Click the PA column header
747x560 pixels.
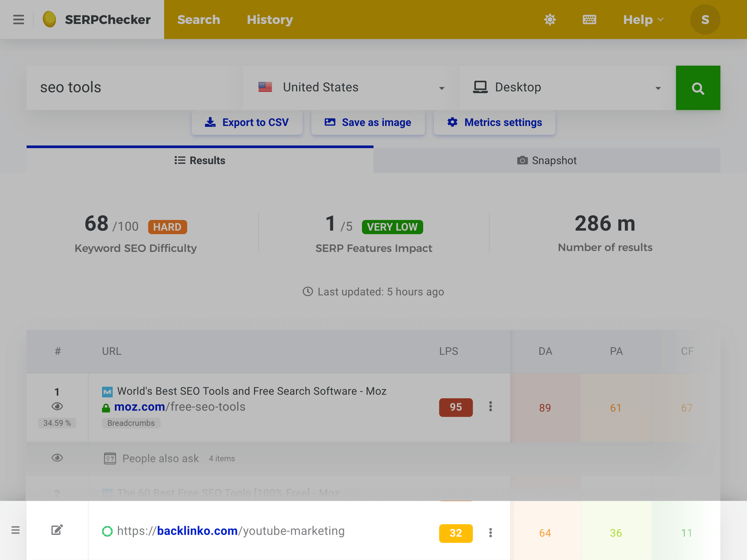tap(616, 351)
